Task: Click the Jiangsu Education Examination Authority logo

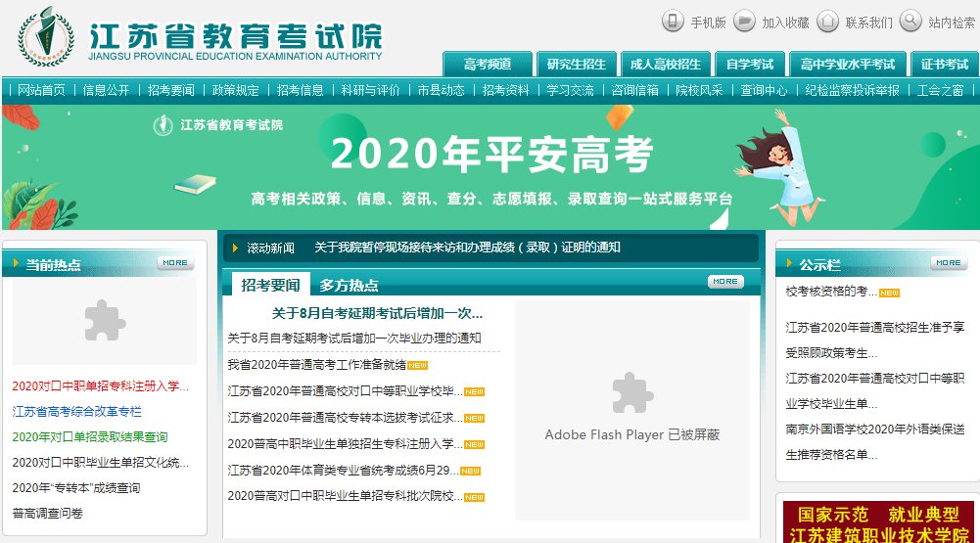Action: tap(200, 37)
